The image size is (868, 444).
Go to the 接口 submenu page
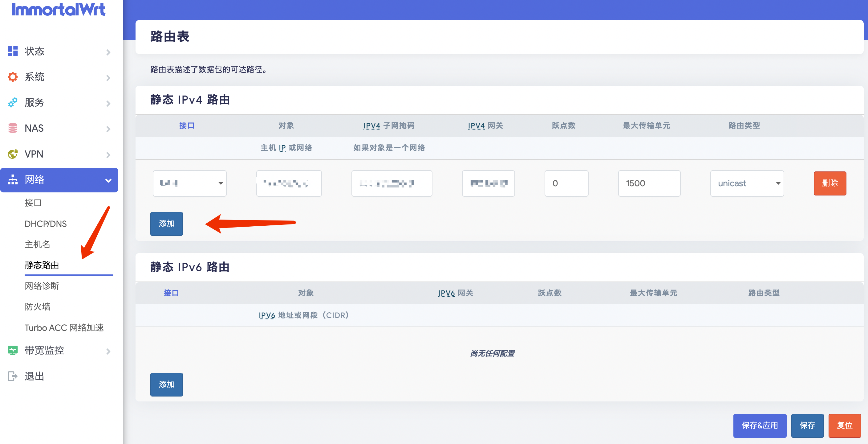(33, 203)
